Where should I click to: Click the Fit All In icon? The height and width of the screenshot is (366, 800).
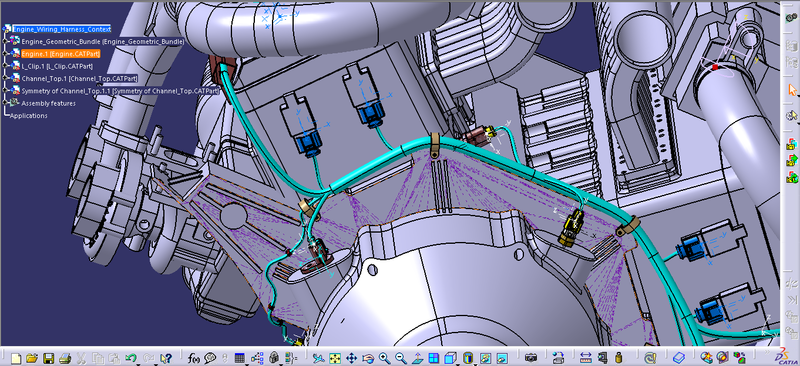pos(335,358)
